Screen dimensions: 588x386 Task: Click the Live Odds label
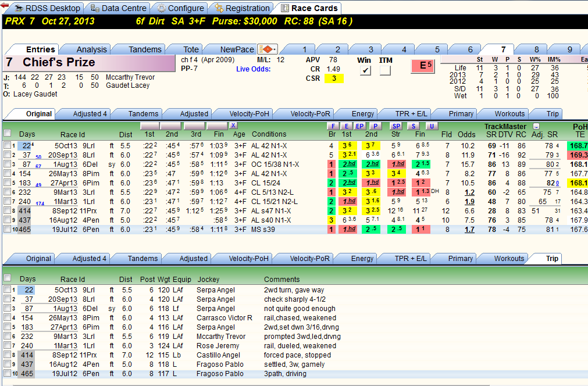pos(253,69)
